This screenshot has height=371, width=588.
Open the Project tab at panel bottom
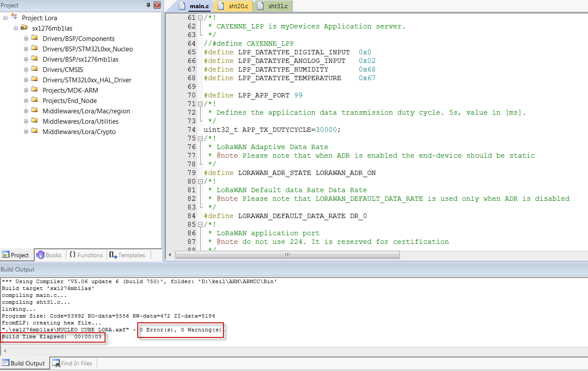coord(16,255)
